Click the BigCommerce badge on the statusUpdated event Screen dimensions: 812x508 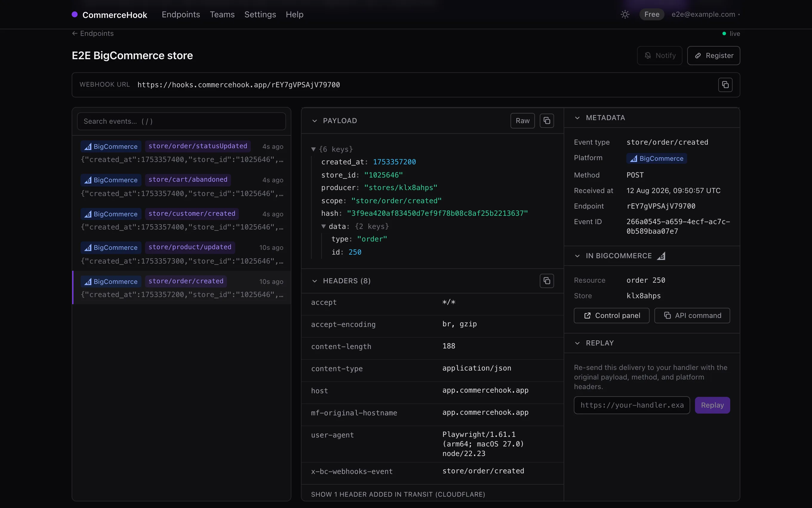111,146
